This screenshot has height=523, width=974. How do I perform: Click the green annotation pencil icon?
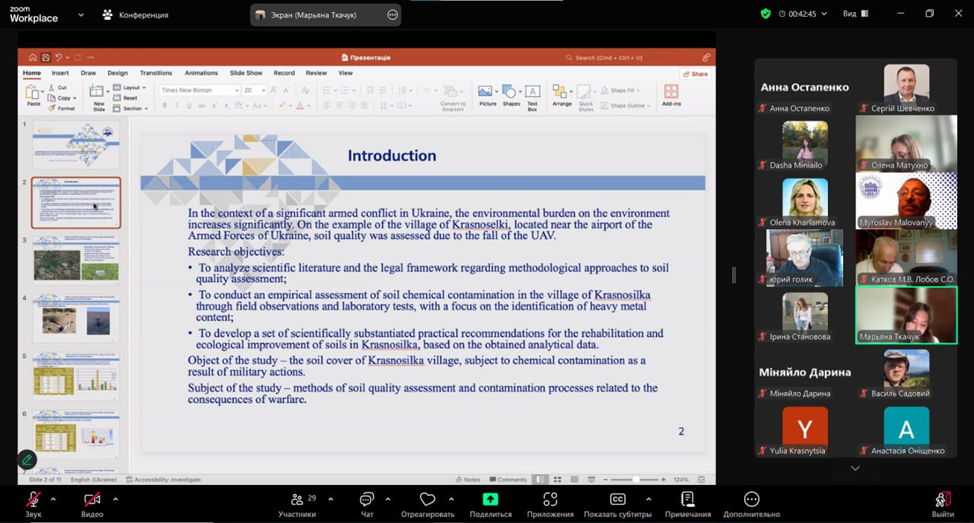point(27,460)
